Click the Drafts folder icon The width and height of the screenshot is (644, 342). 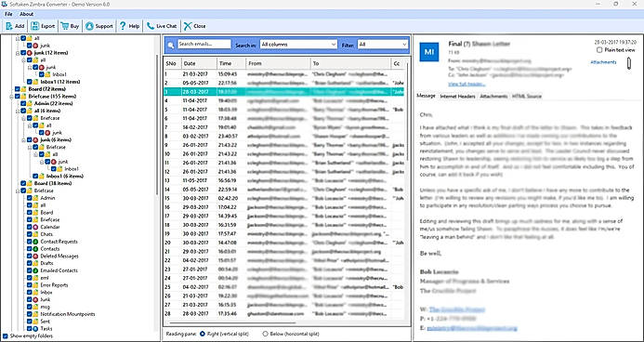tap(35, 263)
